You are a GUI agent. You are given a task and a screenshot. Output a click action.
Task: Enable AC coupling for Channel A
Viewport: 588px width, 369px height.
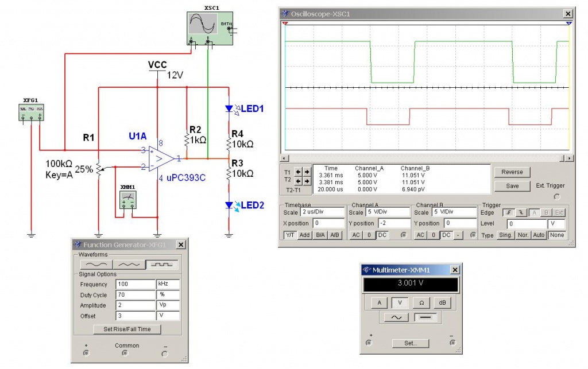click(356, 235)
